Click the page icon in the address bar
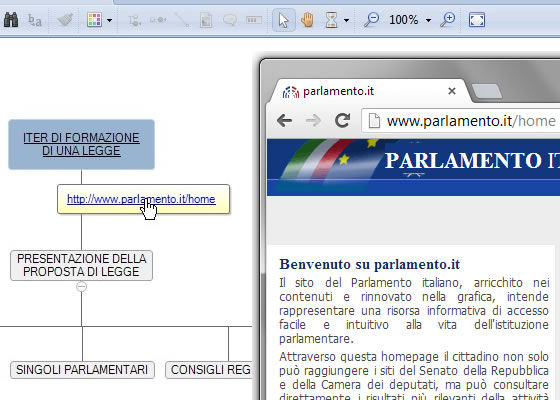Screen dimensions: 560x400 click(374, 121)
